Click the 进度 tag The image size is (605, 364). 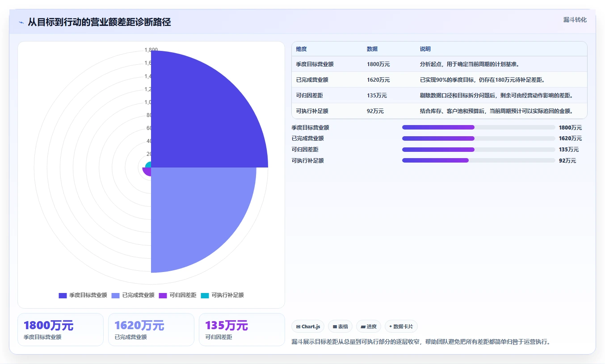tap(369, 326)
